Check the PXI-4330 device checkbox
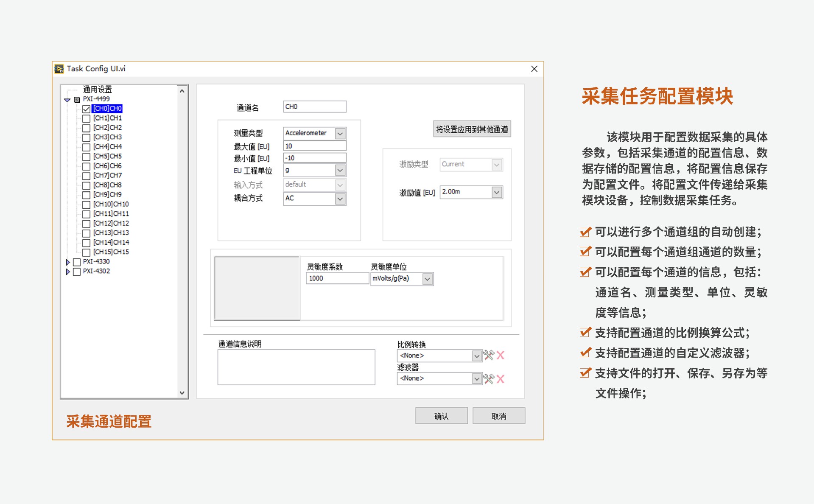Viewport: 814px width, 504px height. (77, 262)
